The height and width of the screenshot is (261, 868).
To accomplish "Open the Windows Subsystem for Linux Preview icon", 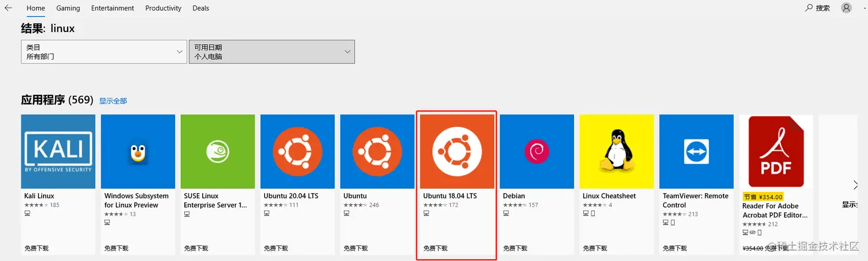I will [138, 151].
